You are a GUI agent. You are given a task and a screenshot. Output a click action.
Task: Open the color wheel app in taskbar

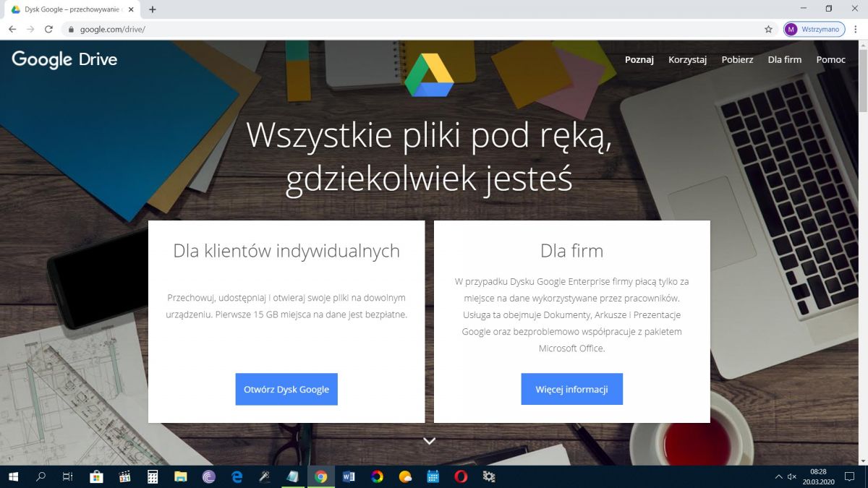click(x=377, y=476)
